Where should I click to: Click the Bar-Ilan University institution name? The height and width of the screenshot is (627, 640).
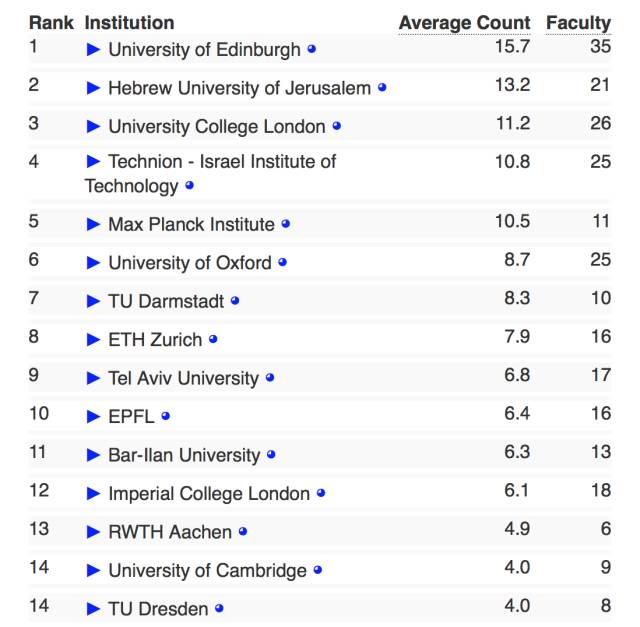tap(184, 455)
